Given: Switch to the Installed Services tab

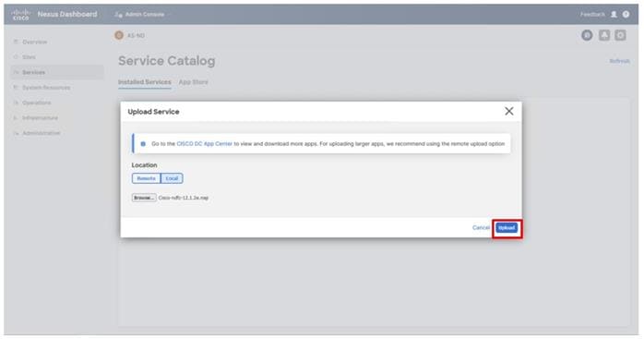Looking at the screenshot, I should point(145,82).
